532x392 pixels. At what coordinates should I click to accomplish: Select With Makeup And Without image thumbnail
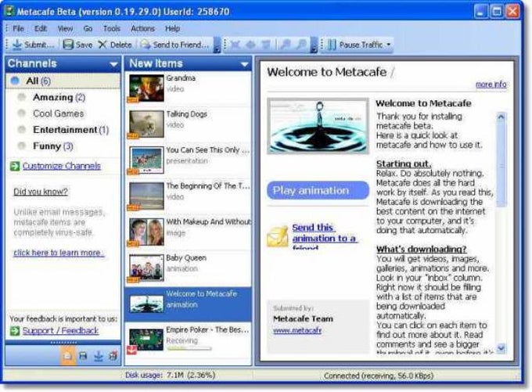click(x=146, y=232)
